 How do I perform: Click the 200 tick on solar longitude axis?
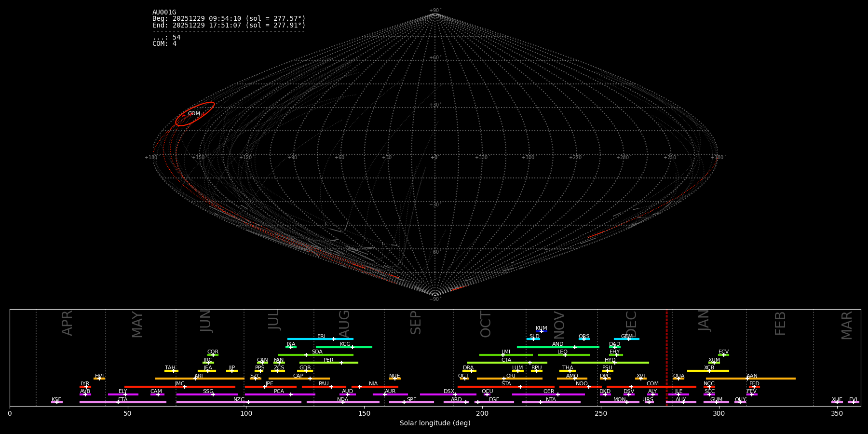(x=482, y=413)
